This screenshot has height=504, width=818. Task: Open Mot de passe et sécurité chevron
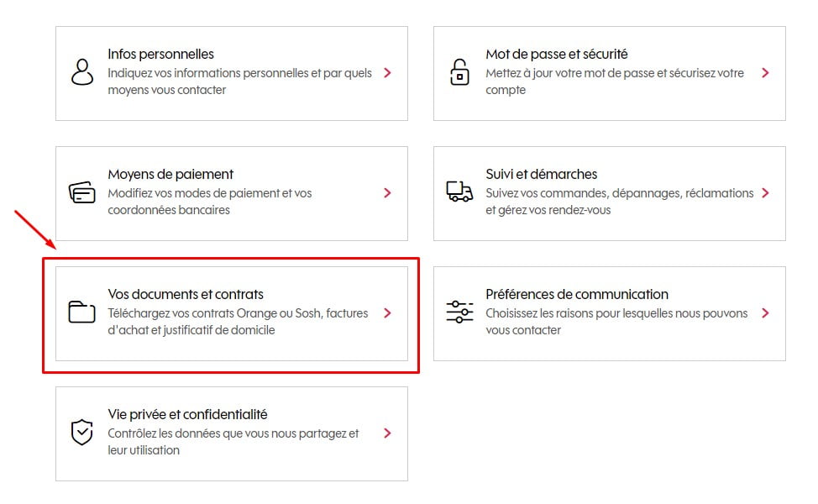click(x=765, y=73)
